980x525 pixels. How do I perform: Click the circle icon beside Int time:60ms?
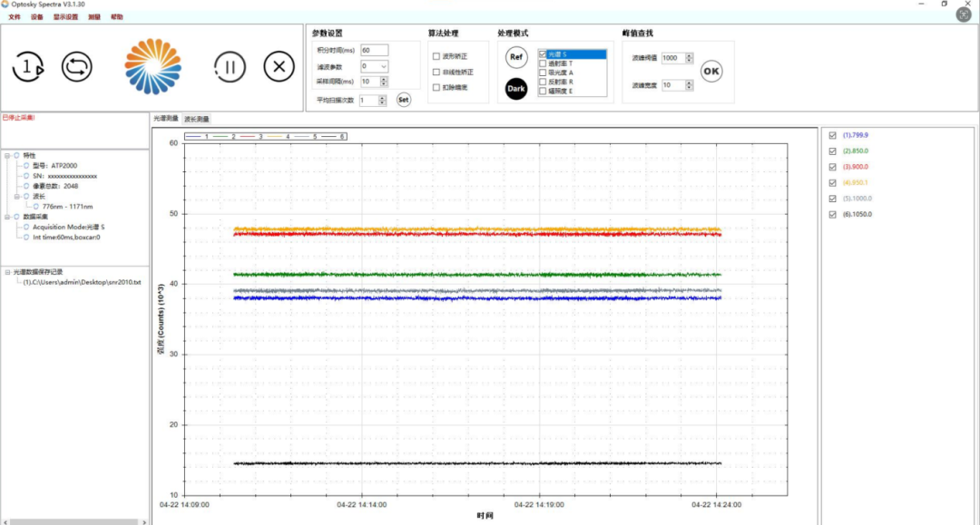coord(26,238)
